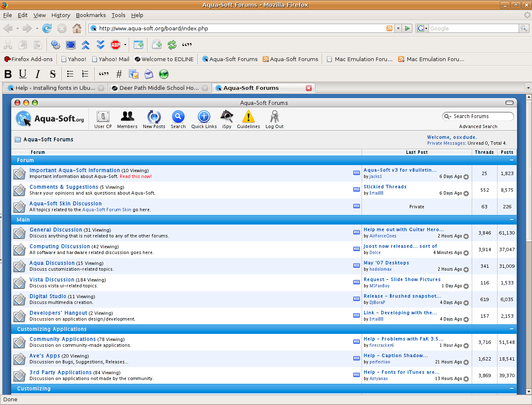Collapse the Customizing Applications category
Screen dimensions: 532x405
[x=512, y=329]
